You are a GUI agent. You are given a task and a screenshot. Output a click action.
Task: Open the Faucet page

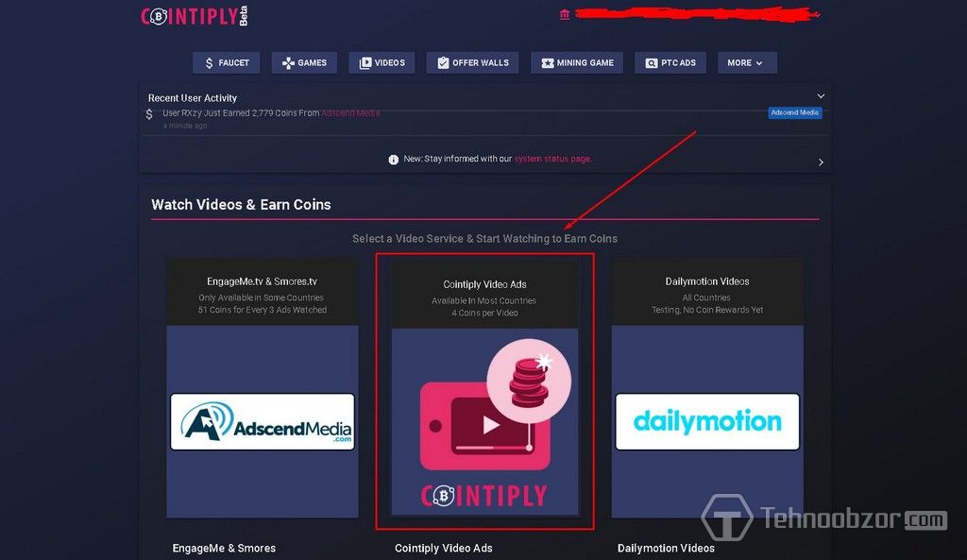click(227, 63)
